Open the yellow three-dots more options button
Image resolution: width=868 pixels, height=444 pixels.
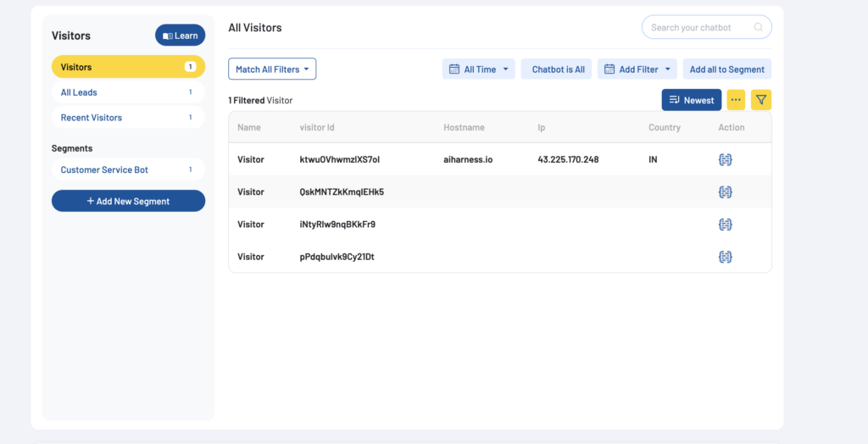point(736,100)
